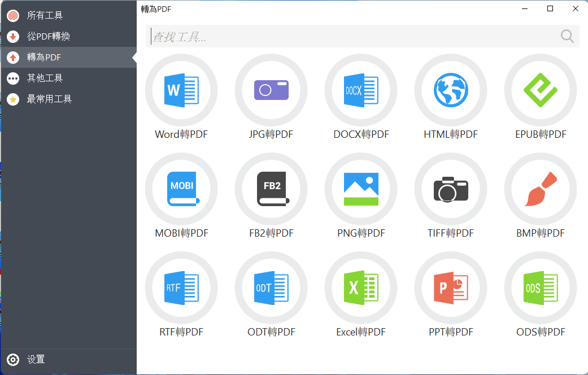Choose the MOBI轉PDF book icon
Viewport: 588px width, 375px height.
181,189
